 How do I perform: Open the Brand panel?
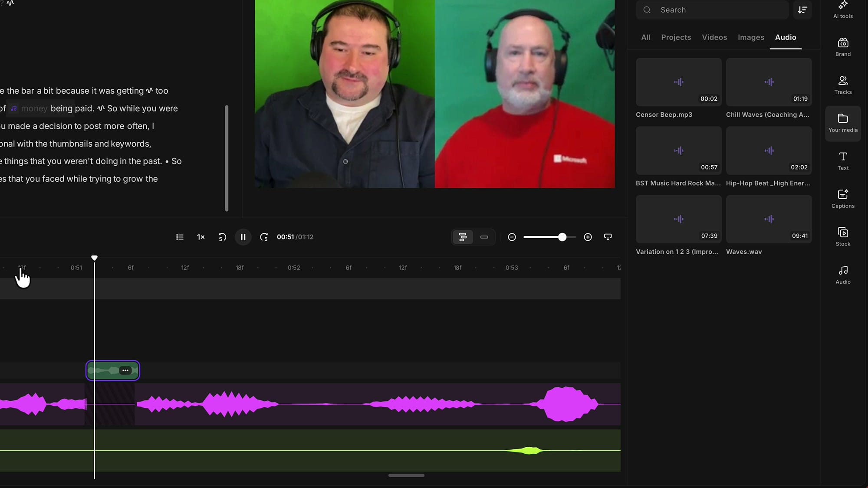click(843, 47)
